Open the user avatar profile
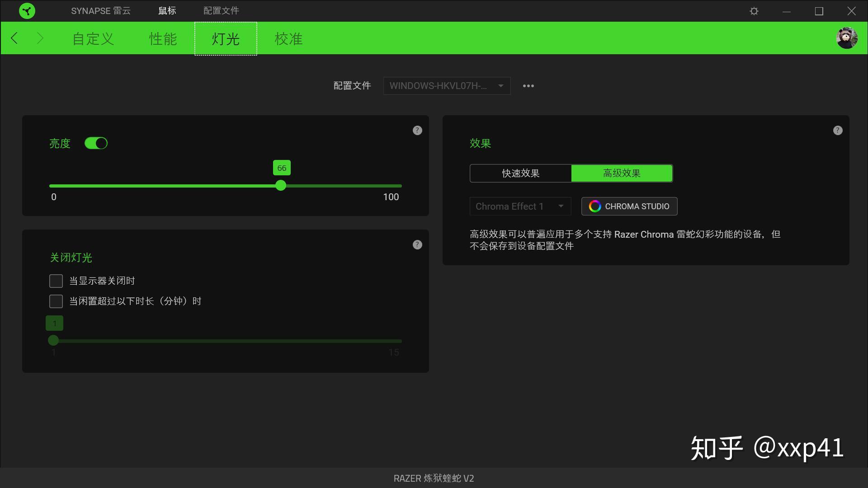The image size is (868, 488). pyautogui.click(x=847, y=38)
